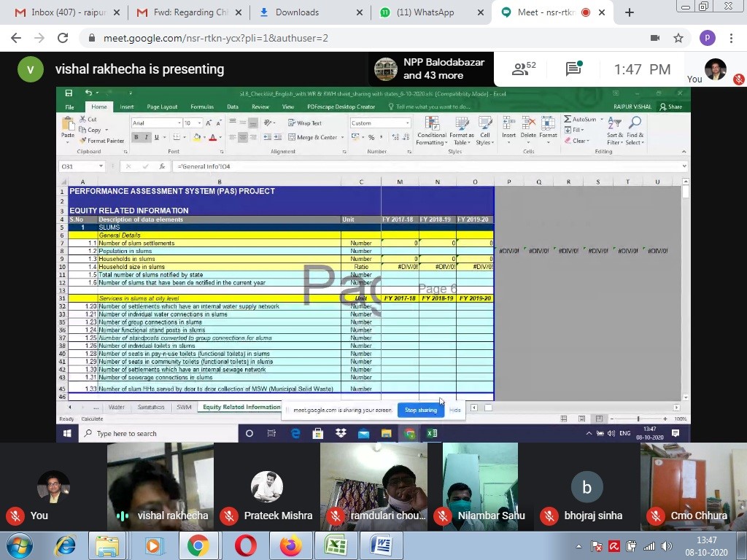
Task: Switch to the Inbox (407) Gmail tab
Action: [68, 12]
